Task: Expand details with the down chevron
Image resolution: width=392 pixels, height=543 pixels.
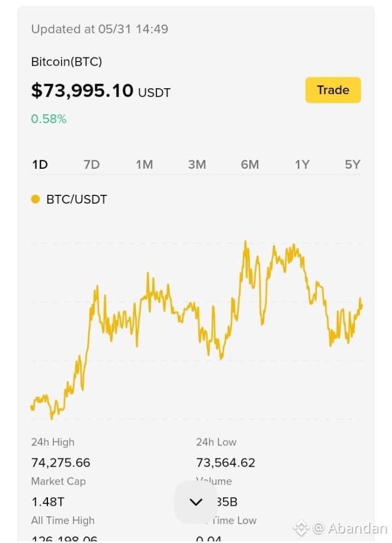Action: coord(196,502)
